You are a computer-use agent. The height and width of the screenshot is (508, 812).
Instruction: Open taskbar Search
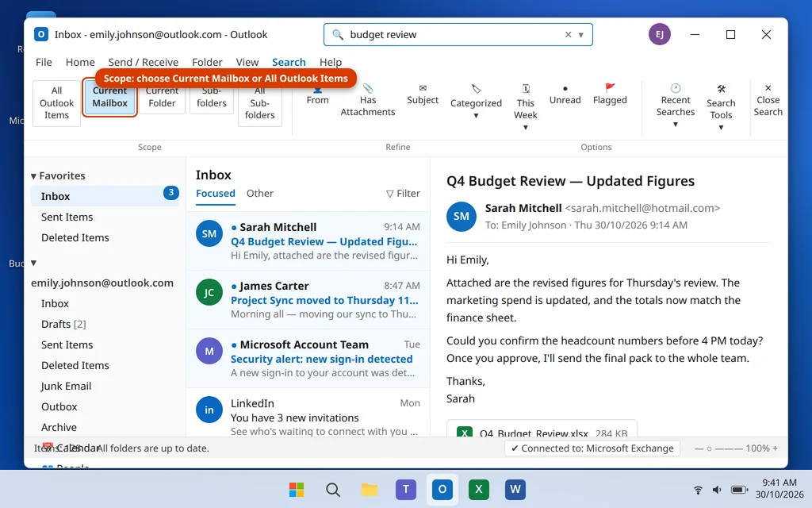point(333,489)
